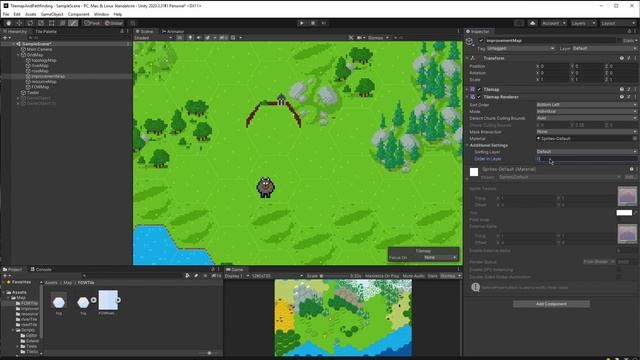Open the Gizmos dropdown
Viewport: 640px width, 360px height.
point(378,38)
